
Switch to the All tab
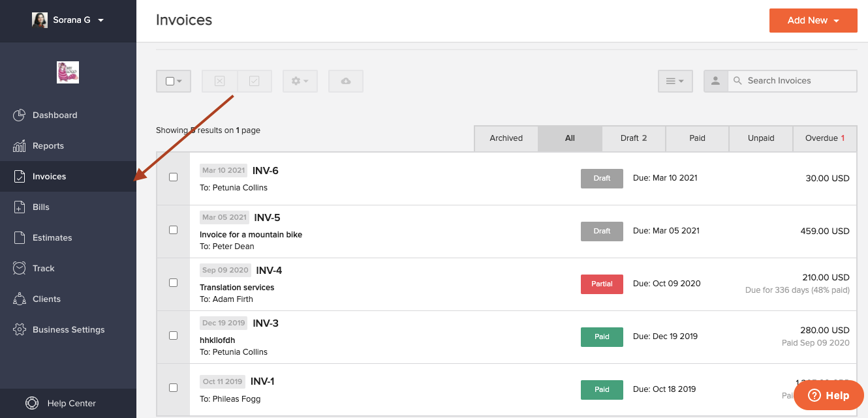(570, 138)
